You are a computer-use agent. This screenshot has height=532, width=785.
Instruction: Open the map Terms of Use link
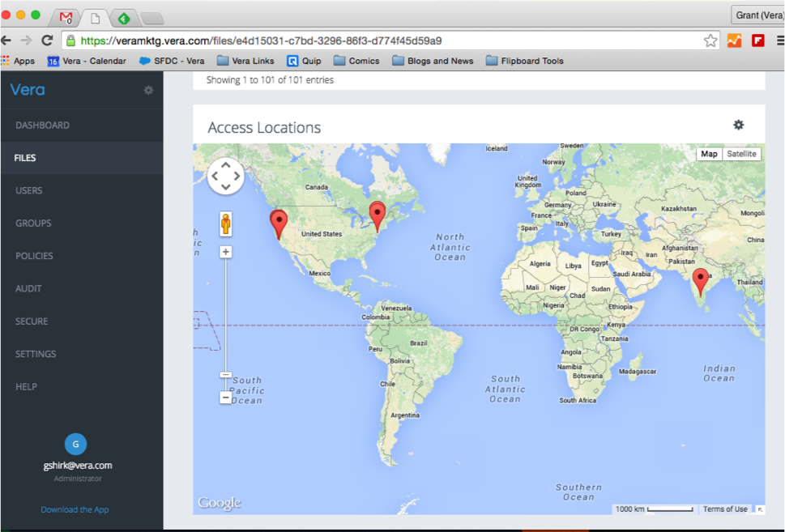pos(725,509)
